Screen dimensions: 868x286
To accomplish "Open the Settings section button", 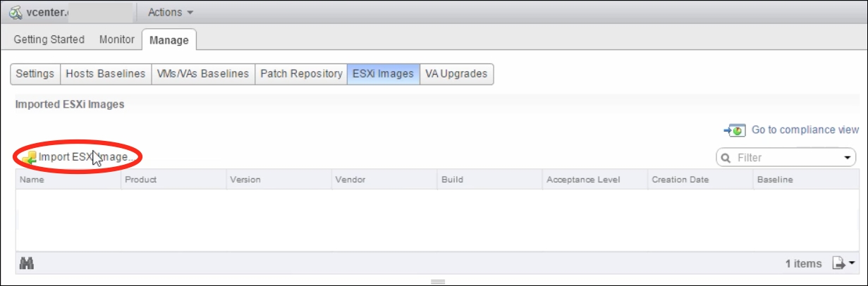I will click(35, 74).
